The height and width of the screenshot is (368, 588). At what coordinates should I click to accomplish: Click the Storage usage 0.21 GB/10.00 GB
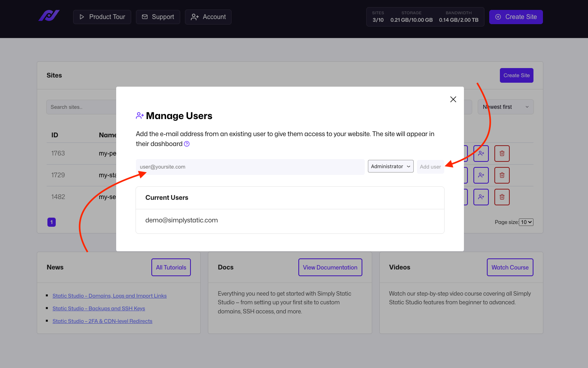coord(411,17)
